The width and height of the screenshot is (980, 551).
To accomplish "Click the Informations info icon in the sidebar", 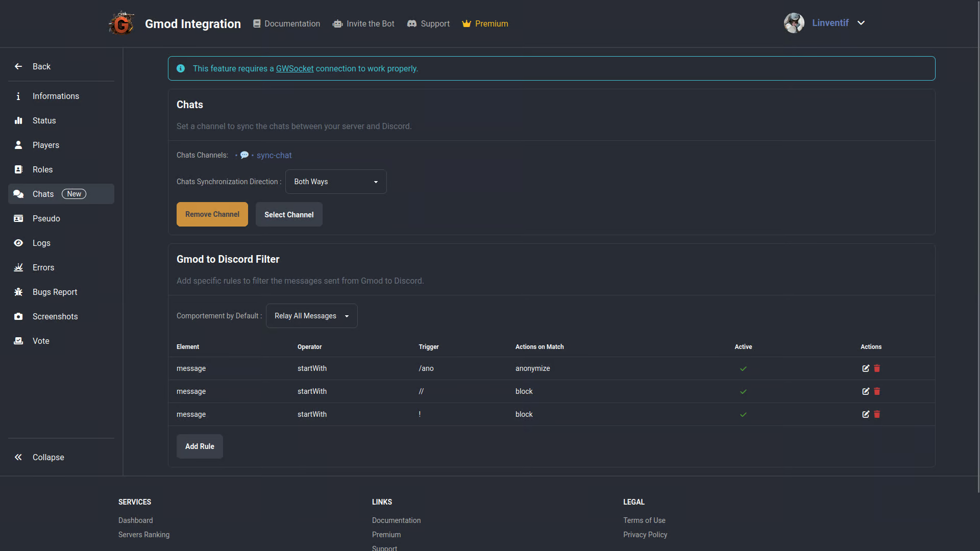I will pyautogui.click(x=18, y=96).
